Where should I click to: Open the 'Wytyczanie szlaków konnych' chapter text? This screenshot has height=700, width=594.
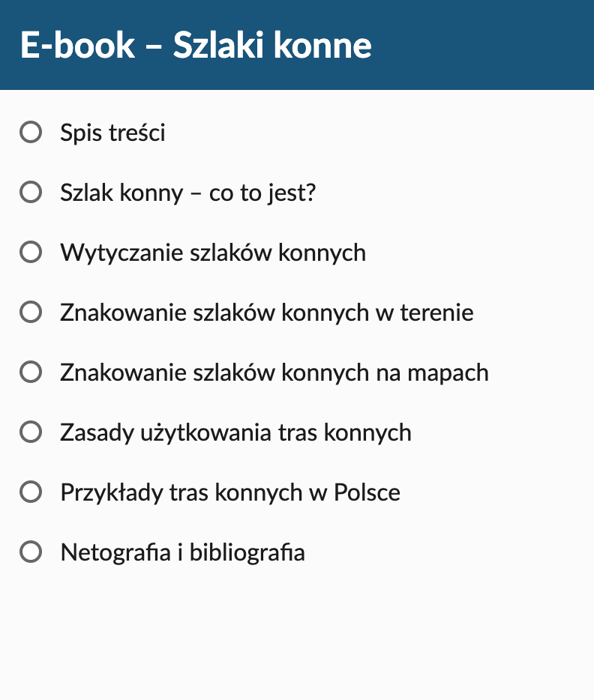pyautogui.click(x=213, y=253)
